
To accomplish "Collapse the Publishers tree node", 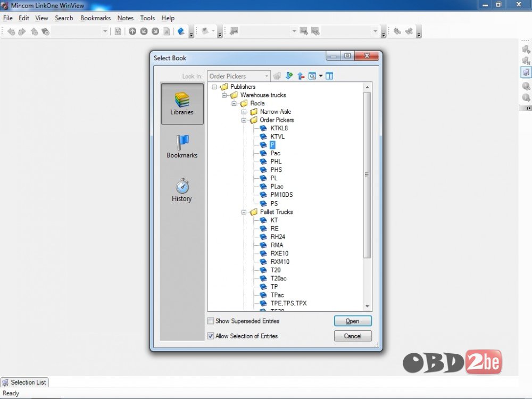I will pyautogui.click(x=214, y=87).
